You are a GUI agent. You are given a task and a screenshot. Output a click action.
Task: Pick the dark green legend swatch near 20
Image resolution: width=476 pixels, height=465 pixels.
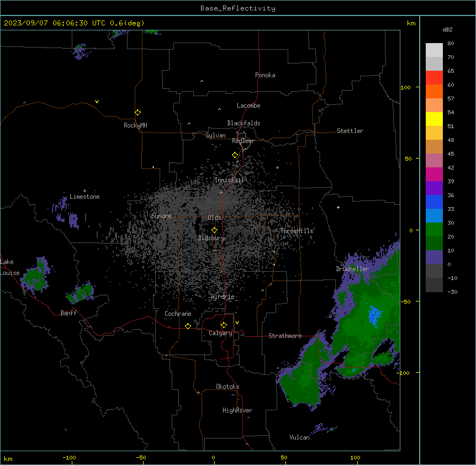(434, 243)
